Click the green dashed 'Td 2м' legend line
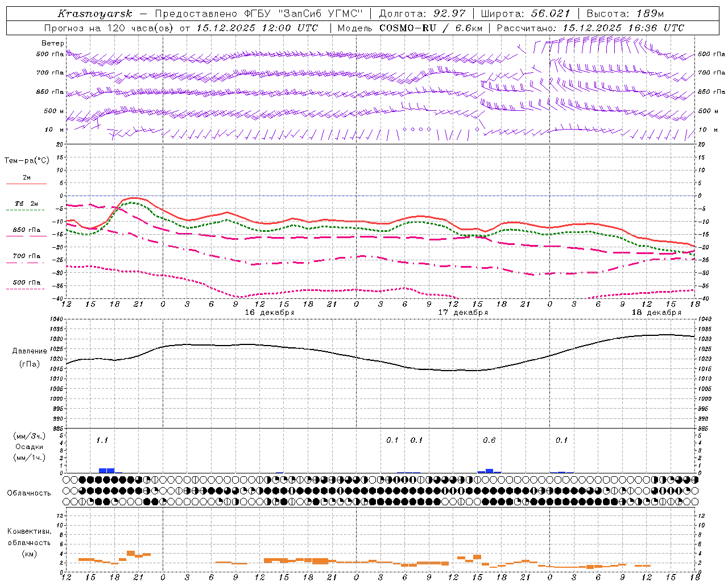Image resolution: width=728 pixels, height=582 pixels. pos(25,210)
